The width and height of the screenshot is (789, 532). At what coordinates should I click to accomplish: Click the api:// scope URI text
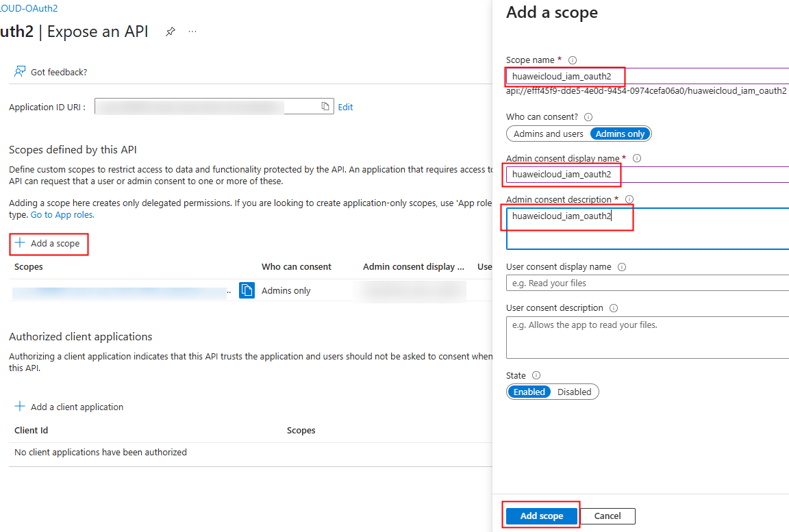[646, 91]
